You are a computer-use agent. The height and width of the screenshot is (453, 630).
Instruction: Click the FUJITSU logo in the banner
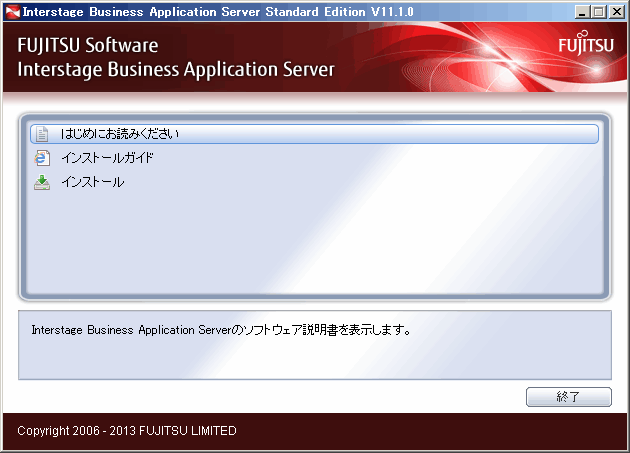586,43
